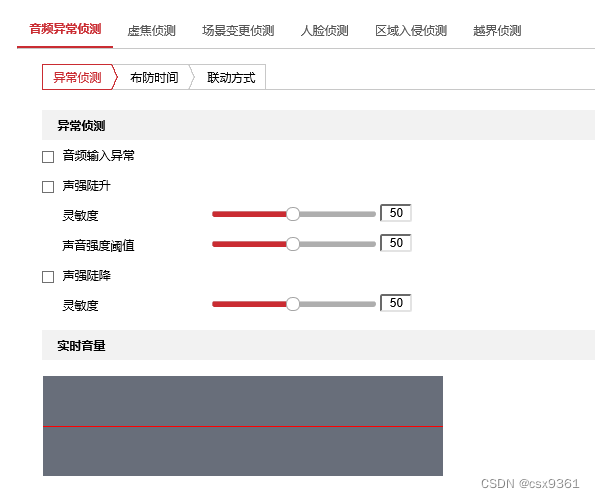This screenshot has width=595, height=498.
Task: Enable the 音频输入异常 checkbox
Action: click(x=48, y=157)
